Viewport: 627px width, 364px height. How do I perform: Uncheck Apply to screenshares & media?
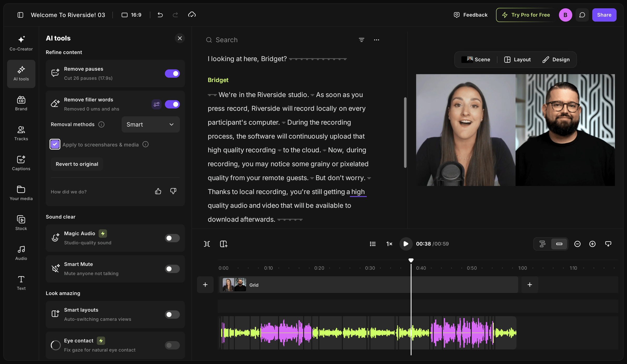[x=55, y=144]
